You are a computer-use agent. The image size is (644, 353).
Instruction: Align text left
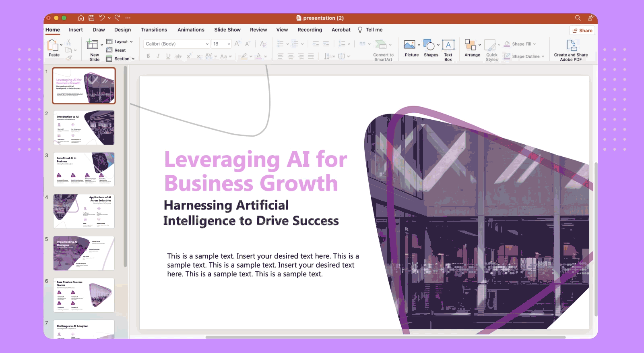[x=281, y=56]
